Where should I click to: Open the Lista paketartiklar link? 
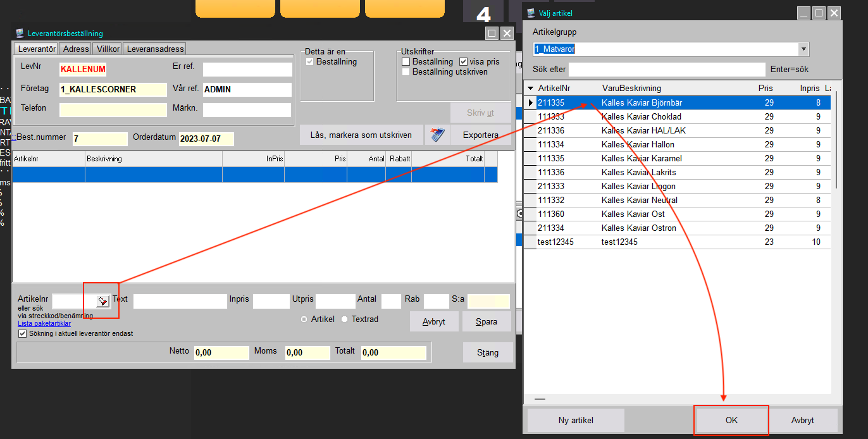coord(44,323)
